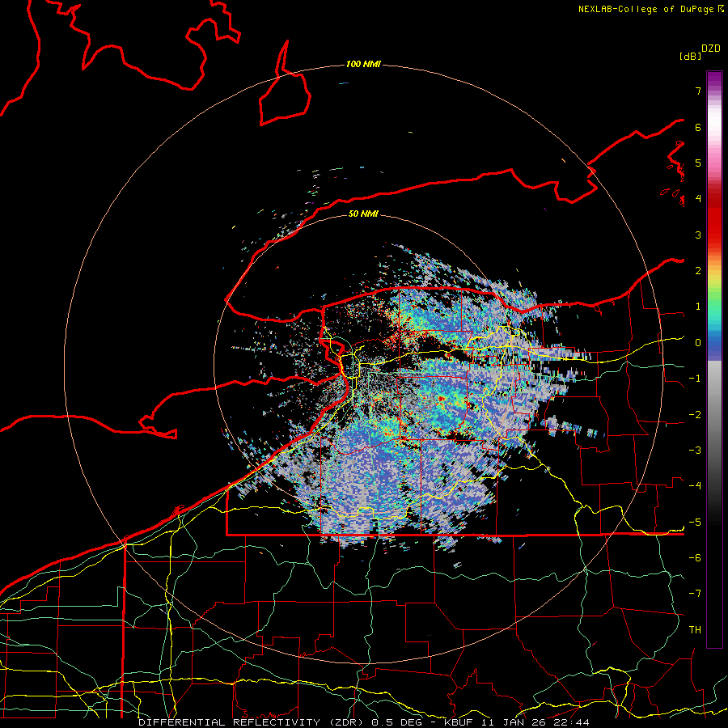Click the 3 dB value on color scale
The height and width of the screenshot is (728, 728).
pos(698,235)
